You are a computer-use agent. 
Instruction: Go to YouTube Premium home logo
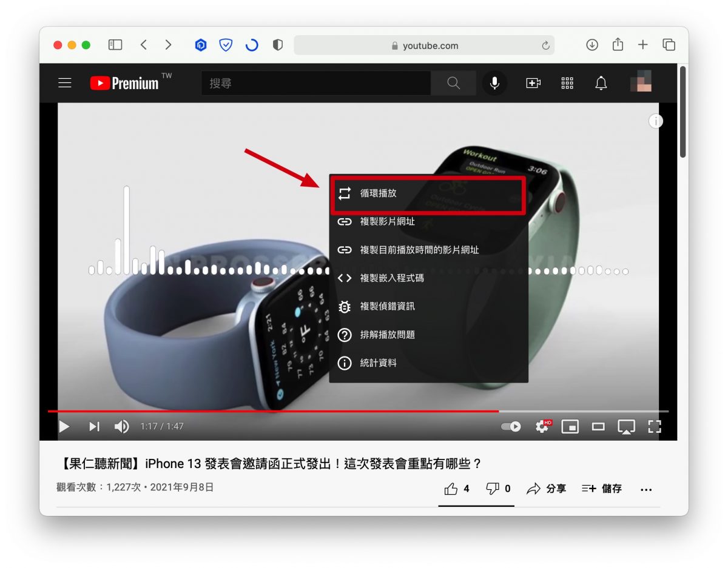coord(124,83)
